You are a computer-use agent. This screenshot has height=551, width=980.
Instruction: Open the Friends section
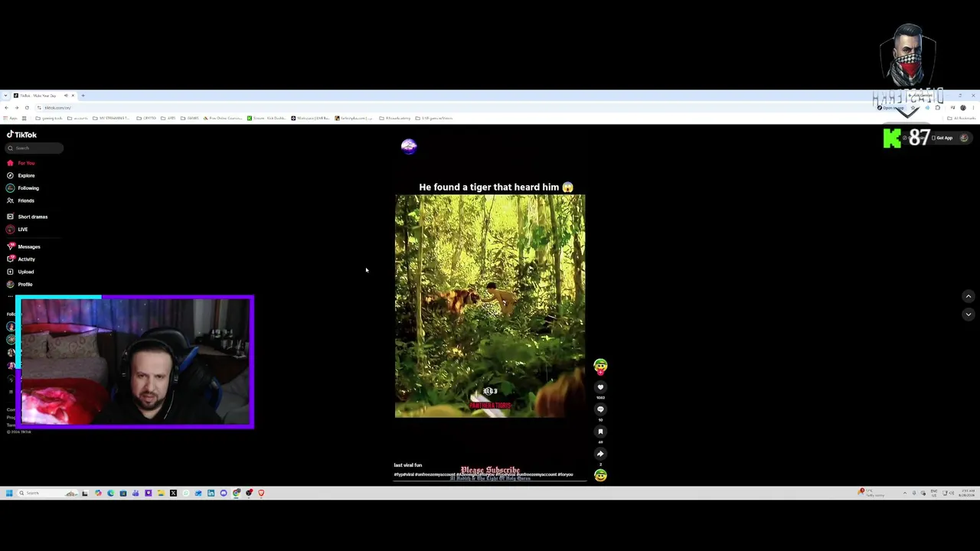point(21,201)
